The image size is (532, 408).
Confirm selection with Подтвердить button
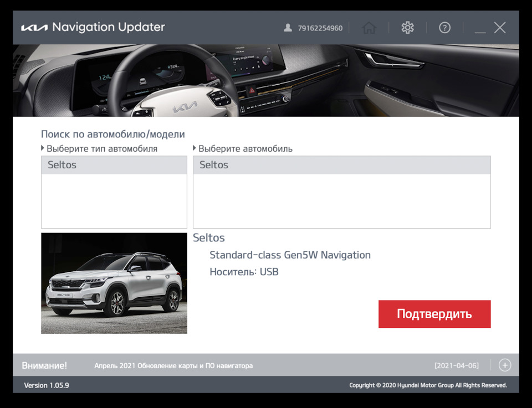pyautogui.click(x=434, y=314)
